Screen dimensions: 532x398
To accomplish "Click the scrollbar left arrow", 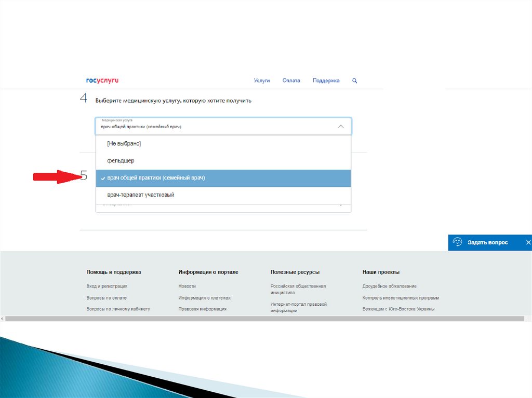I will 2,319.
